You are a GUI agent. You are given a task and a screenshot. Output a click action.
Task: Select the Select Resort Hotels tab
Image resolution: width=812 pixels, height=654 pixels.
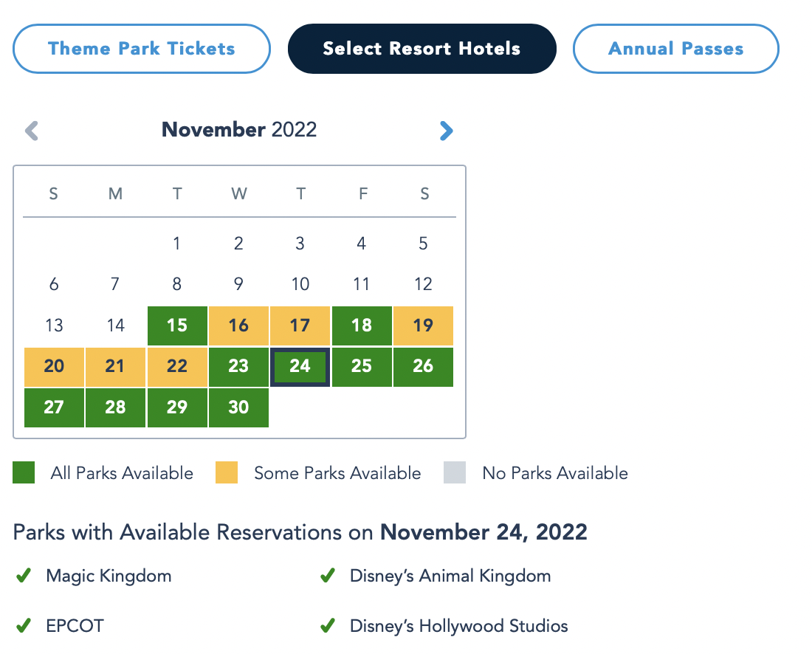[422, 49]
